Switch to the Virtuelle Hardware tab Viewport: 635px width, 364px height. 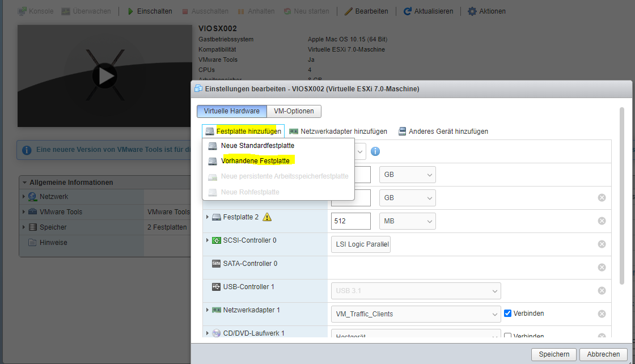232,111
